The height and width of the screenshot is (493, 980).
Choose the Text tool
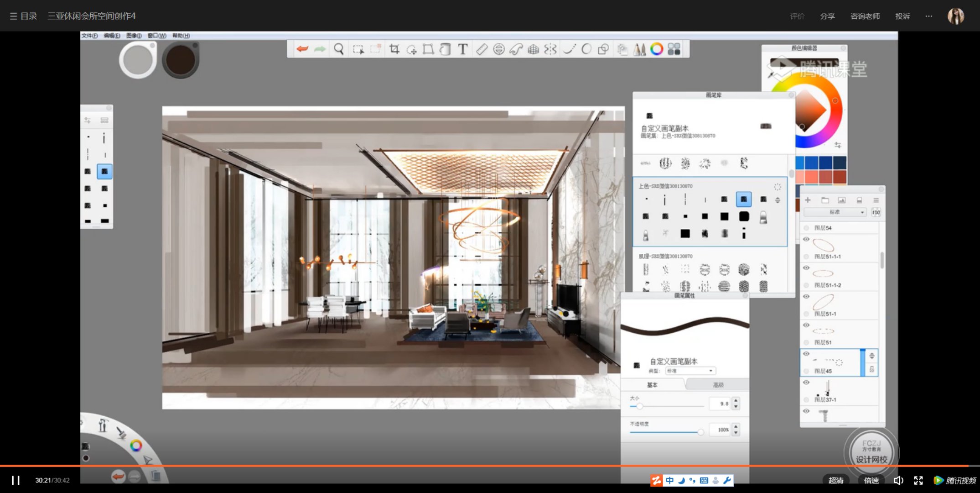(x=462, y=49)
